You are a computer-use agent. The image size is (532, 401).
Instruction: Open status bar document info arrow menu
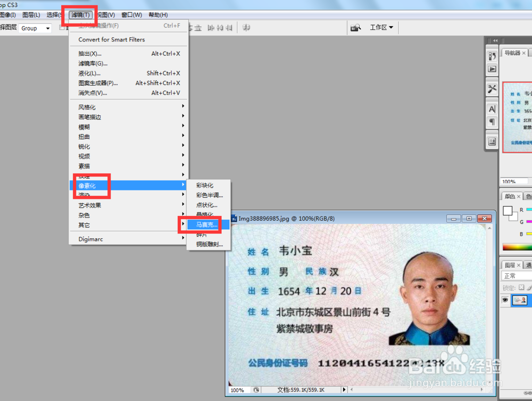point(344,390)
